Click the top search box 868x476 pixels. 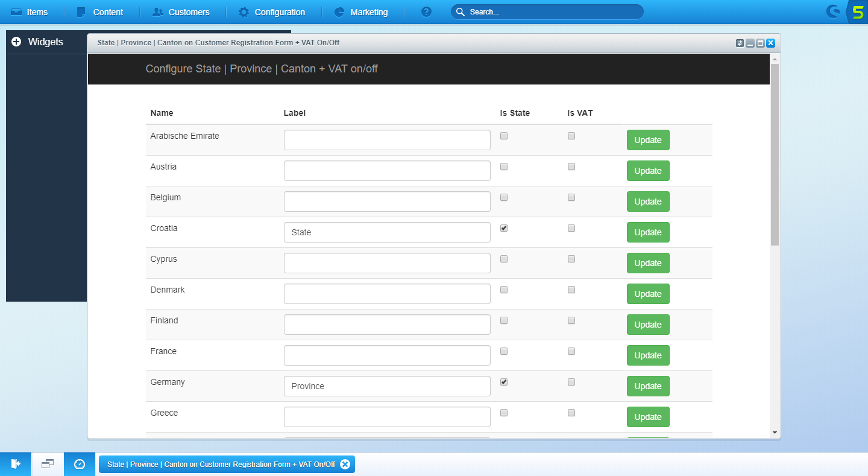click(547, 12)
